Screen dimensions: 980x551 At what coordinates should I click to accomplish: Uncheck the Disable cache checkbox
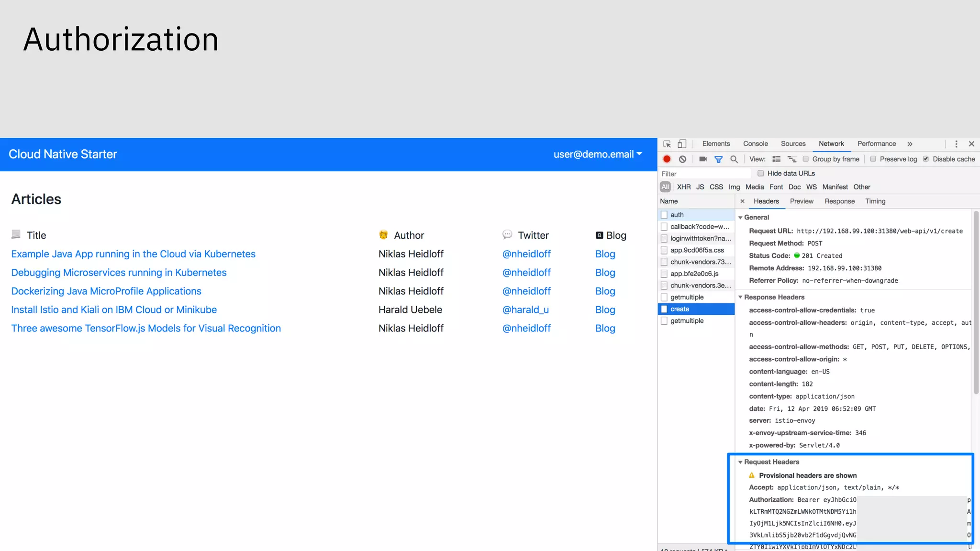[926, 159]
